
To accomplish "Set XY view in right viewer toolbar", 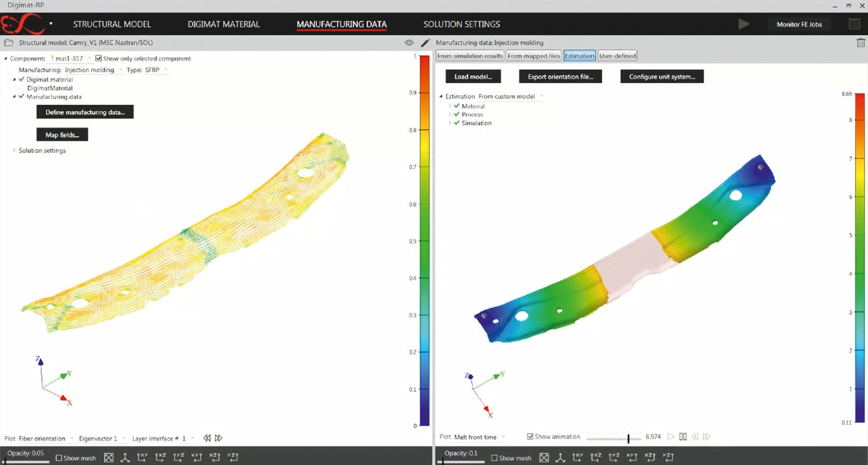I will (578, 457).
